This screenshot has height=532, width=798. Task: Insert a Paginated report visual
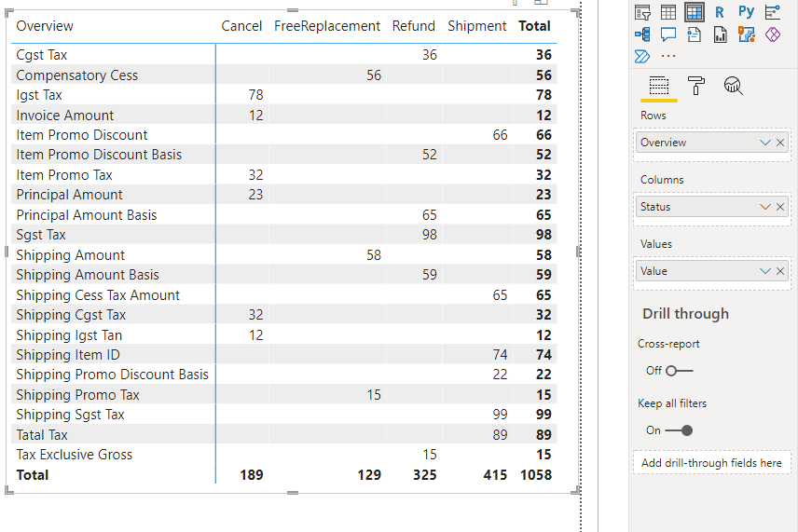tap(720, 34)
